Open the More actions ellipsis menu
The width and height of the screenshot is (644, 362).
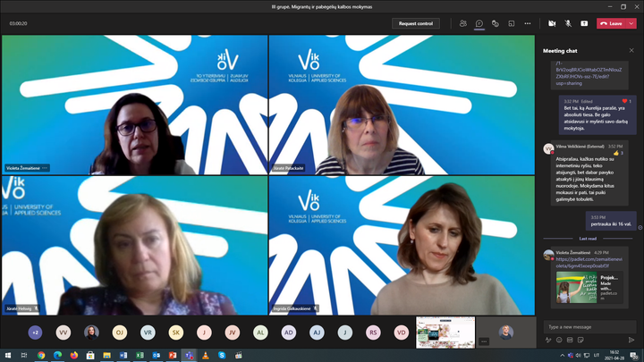pyautogui.click(x=528, y=23)
